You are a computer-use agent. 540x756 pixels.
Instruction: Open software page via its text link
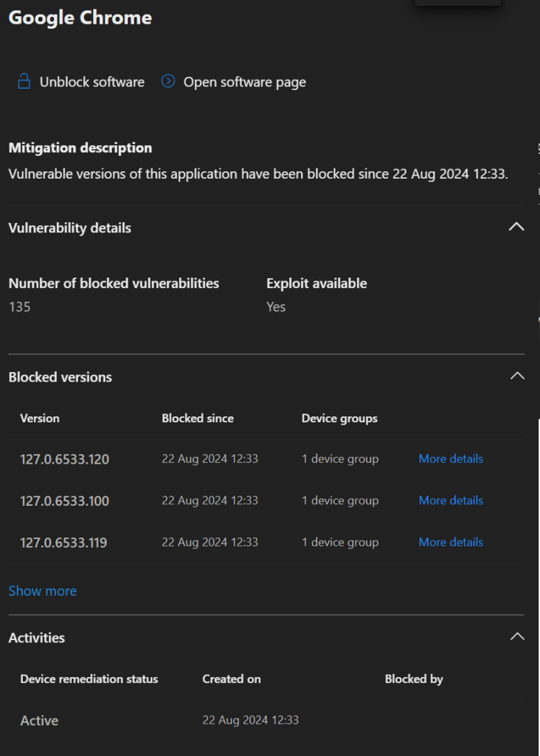tap(244, 82)
